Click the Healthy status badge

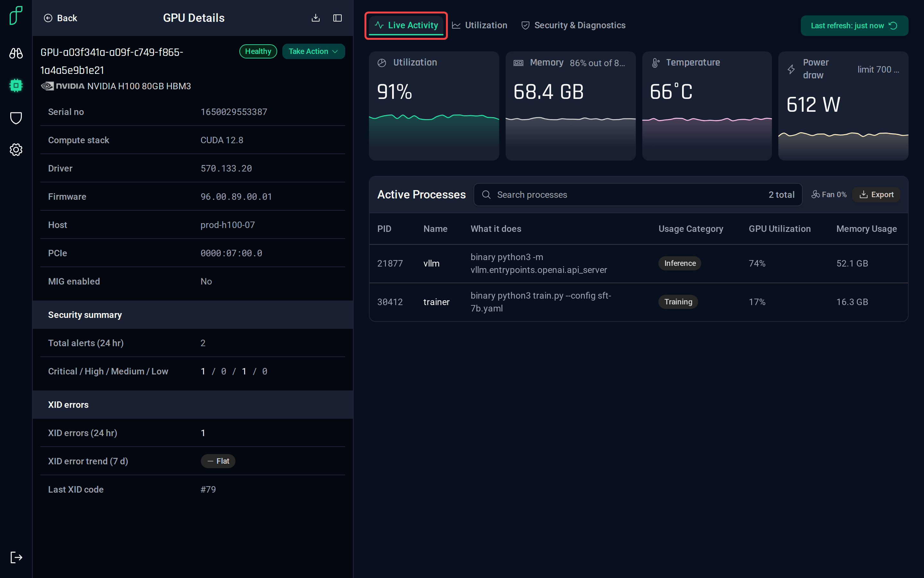(x=258, y=51)
